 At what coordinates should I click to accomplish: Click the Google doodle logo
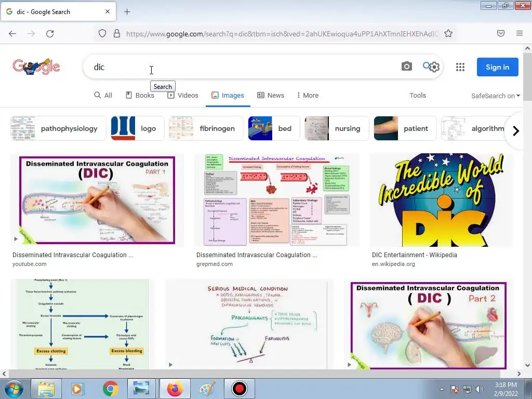pos(36,66)
